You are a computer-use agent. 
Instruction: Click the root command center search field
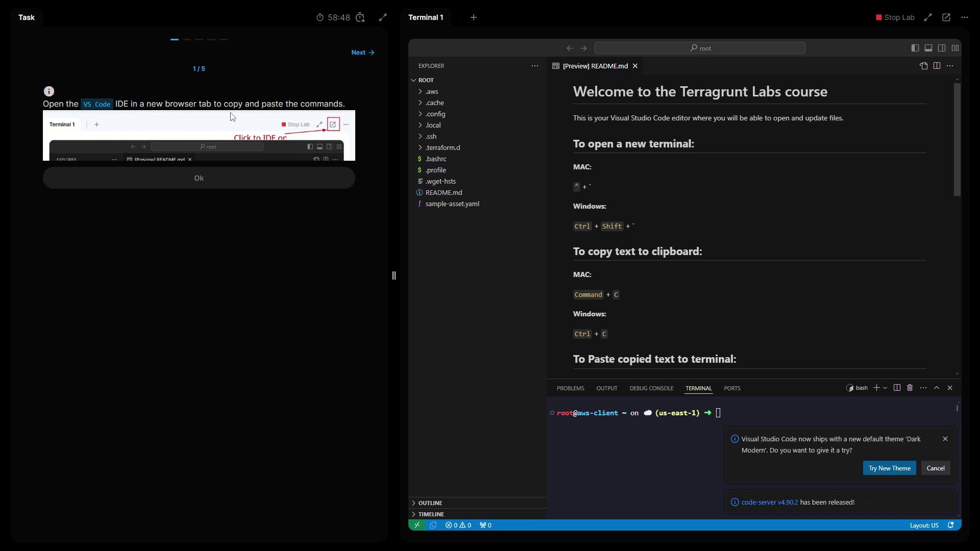click(x=700, y=48)
